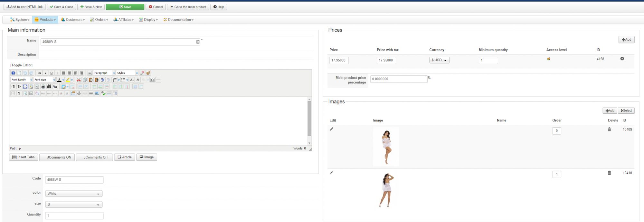644x222 pixels.
Task: Open the color dropdown showing White
Action: [x=74, y=194]
